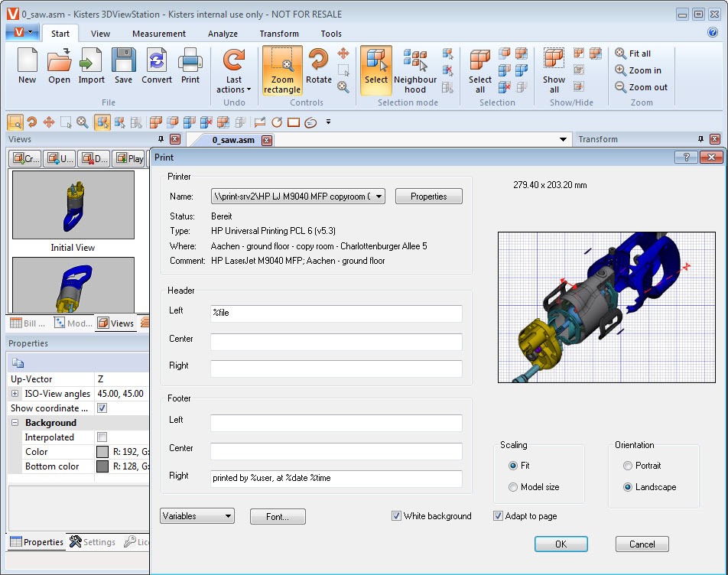Collapse the Background property group
This screenshot has height=575, width=728.
(15, 423)
